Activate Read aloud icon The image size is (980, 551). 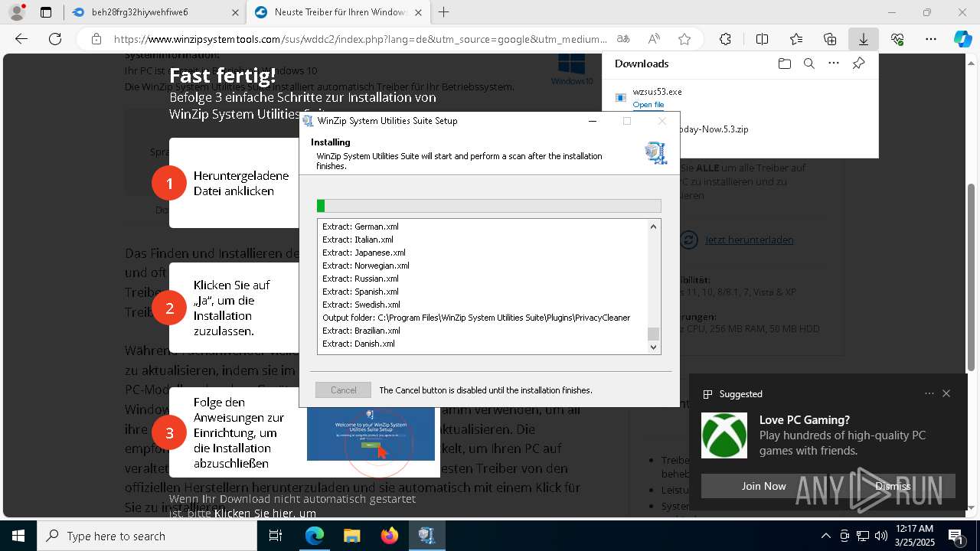click(654, 39)
